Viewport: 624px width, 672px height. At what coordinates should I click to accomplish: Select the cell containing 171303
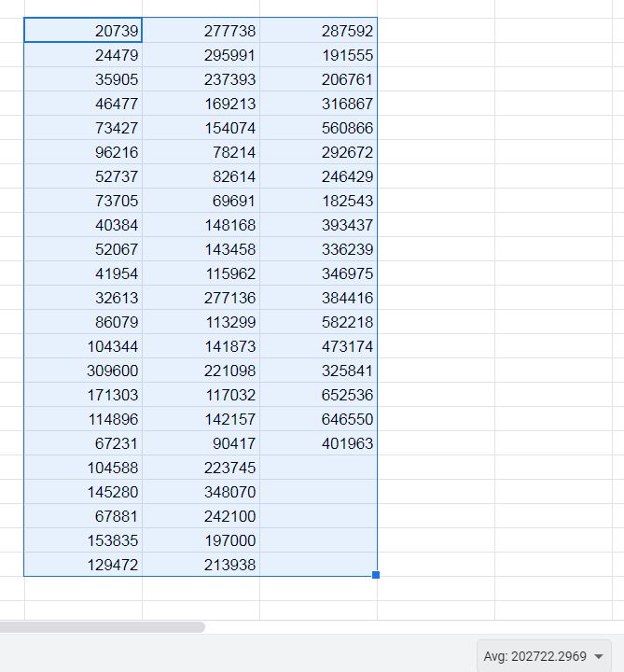(83, 395)
